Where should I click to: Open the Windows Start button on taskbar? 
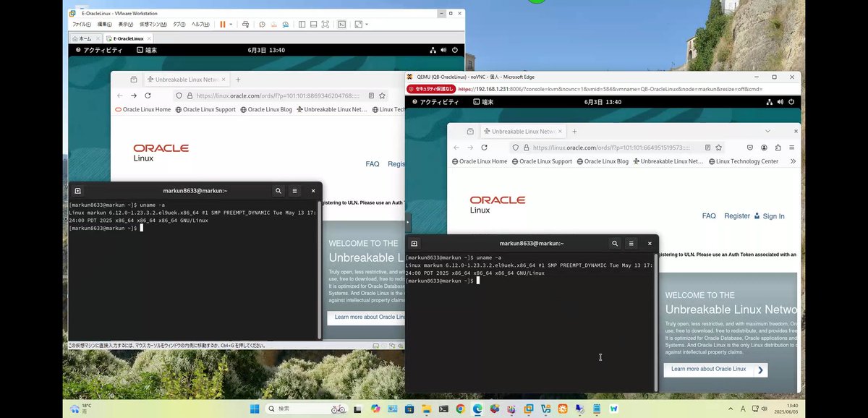[x=255, y=409]
